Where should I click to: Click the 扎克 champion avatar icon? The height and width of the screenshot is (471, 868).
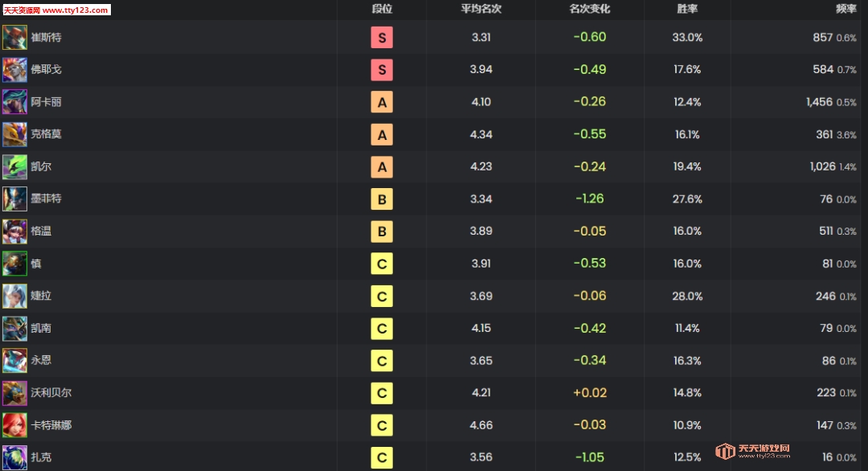tap(14, 457)
